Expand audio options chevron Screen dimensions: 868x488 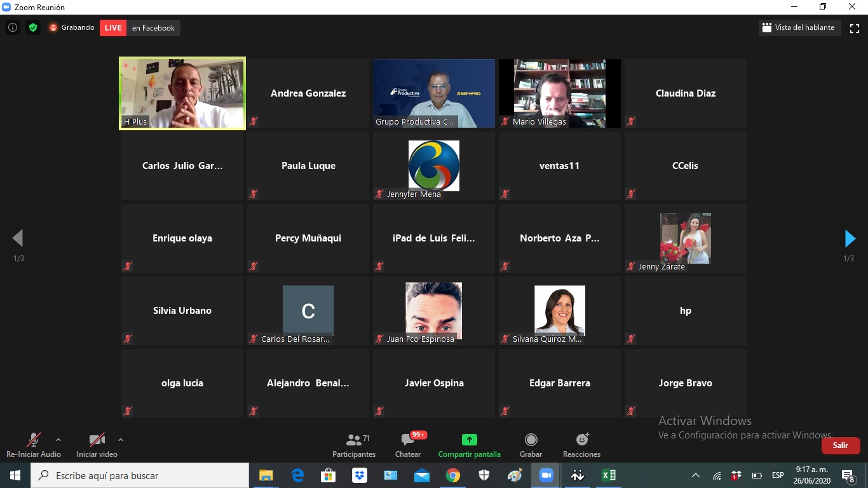[x=58, y=440]
